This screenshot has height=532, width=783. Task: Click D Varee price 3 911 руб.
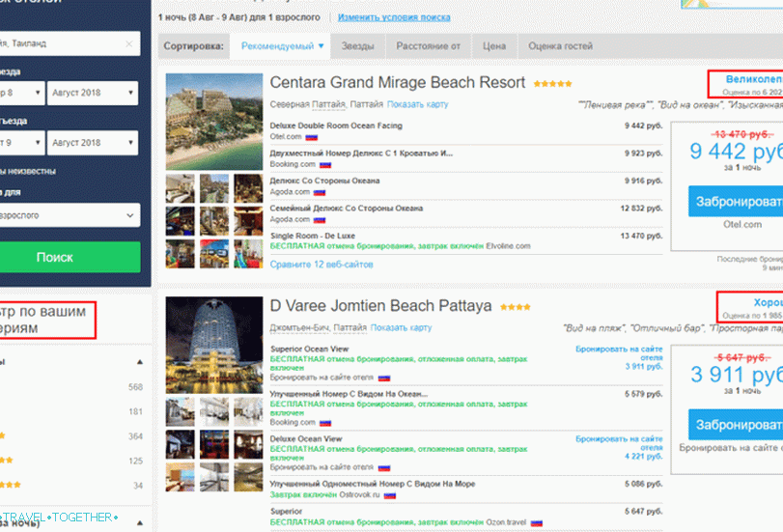point(737,375)
